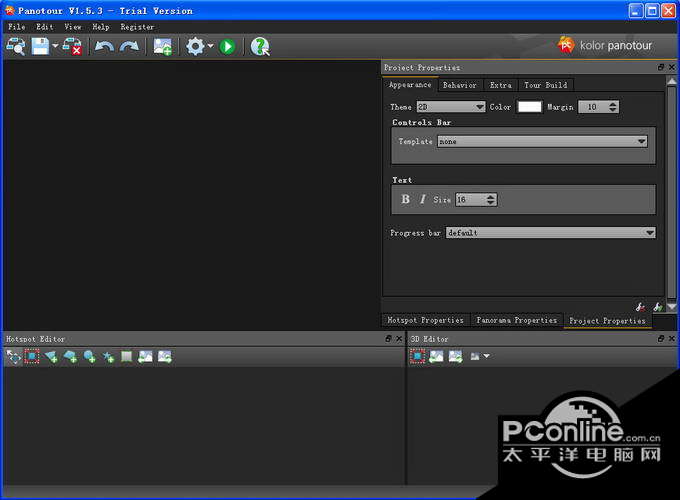Switch to the Behavior tab
Image resolution: width=680 pixels, height=500 pixels.
click(x=460, y=85)
